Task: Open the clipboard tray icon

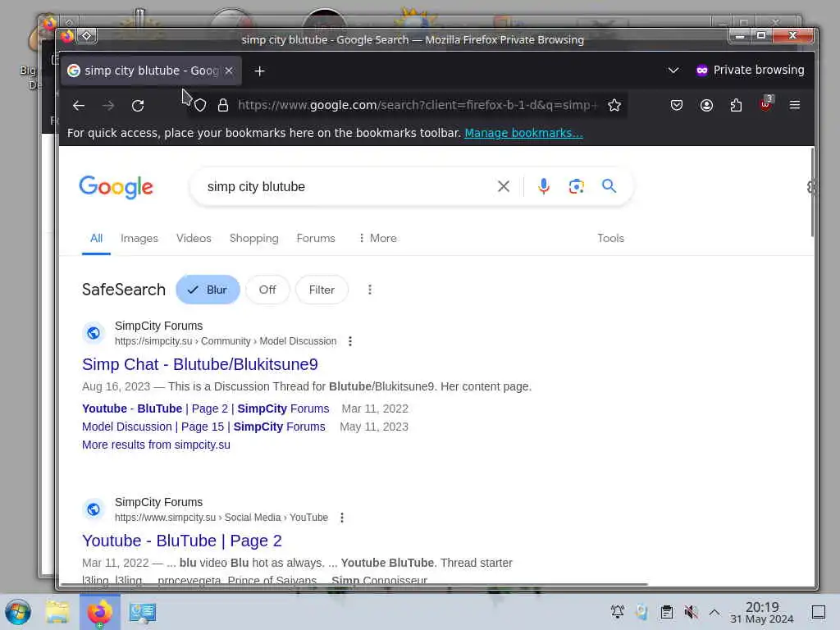Action: (x=667, y=612)
